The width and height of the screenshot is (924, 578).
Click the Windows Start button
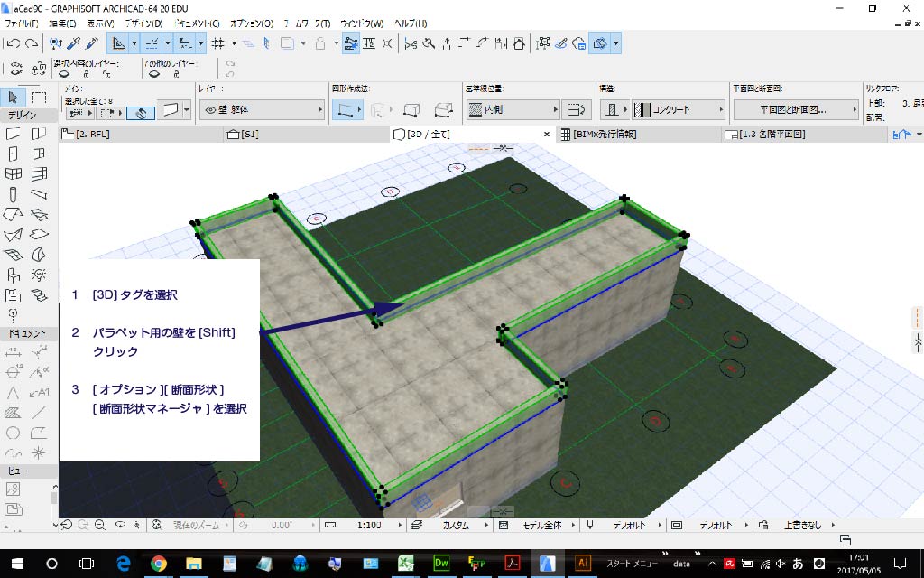pos(17,564)
